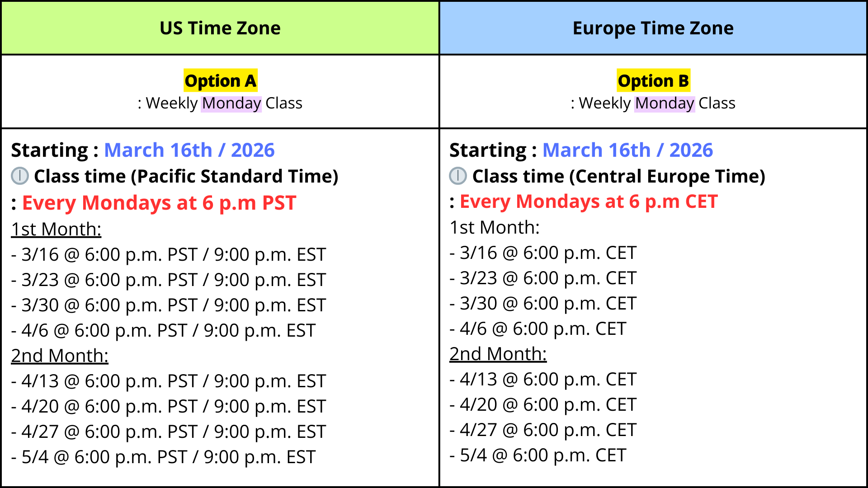The width and height of the screenshot is (868, 488).
Task: Click the red Every Mondays at 6 p.m CET text
Action: tap(589, 202)
